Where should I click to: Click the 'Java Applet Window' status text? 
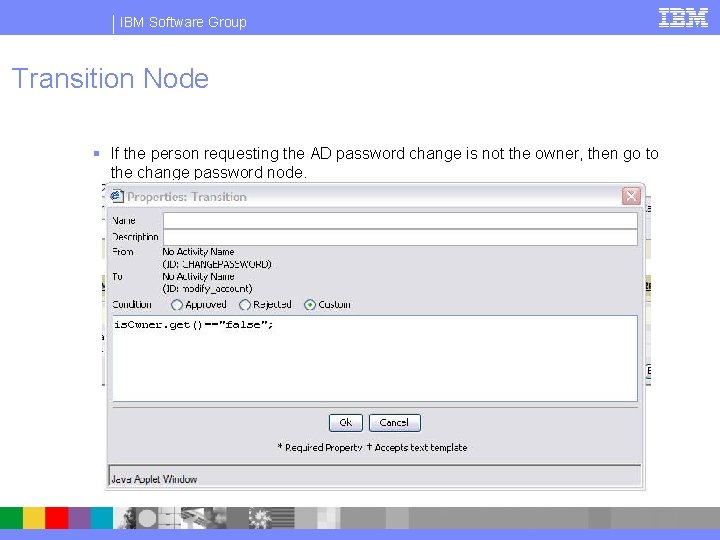[x=154, y=479]
